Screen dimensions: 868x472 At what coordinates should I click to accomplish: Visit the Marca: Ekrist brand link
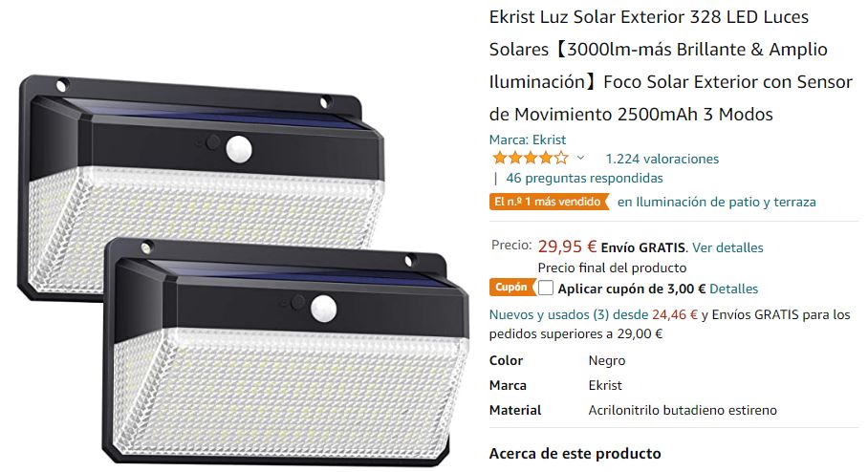(527, 139)
